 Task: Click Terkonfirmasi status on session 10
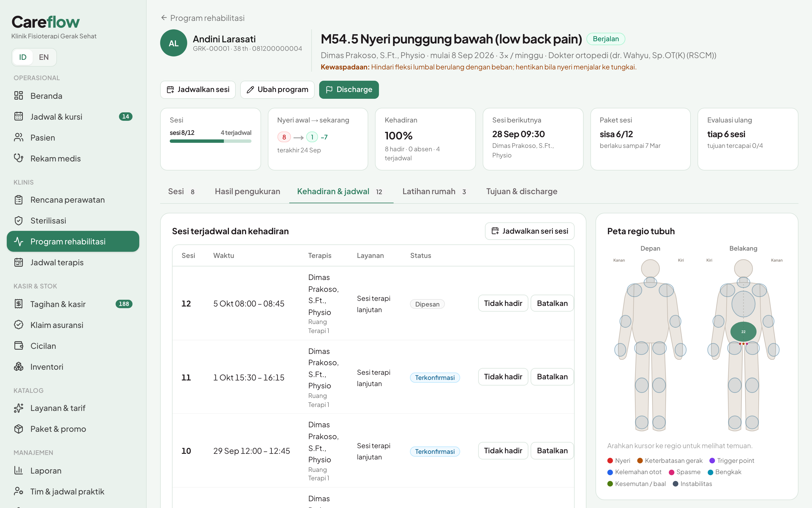coord(435,452)
